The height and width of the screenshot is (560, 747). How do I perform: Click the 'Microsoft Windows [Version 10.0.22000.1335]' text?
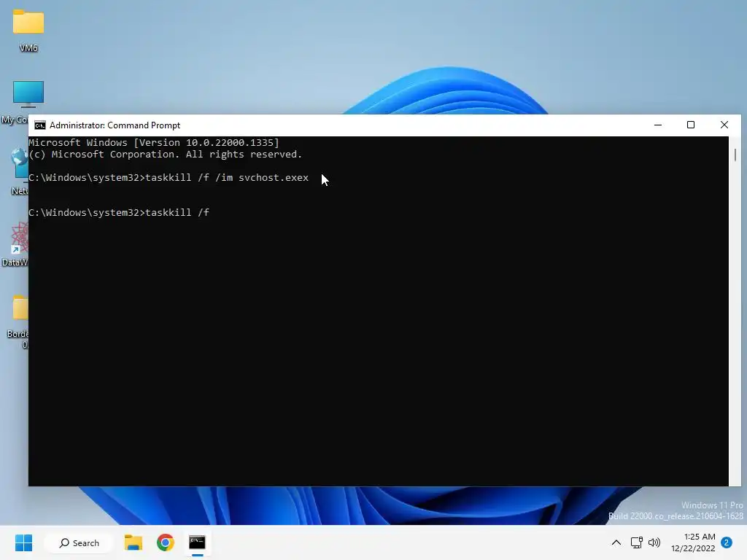point(154,142)
